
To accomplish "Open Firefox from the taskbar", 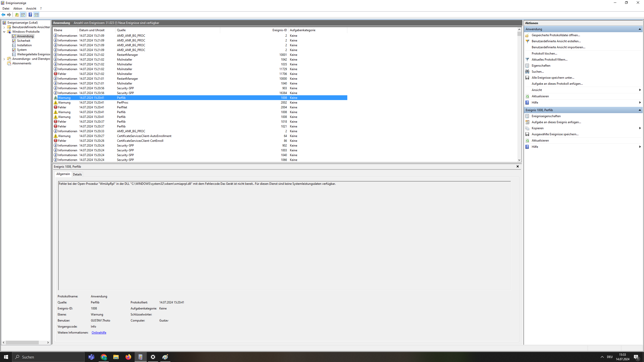I will (128, 357).
